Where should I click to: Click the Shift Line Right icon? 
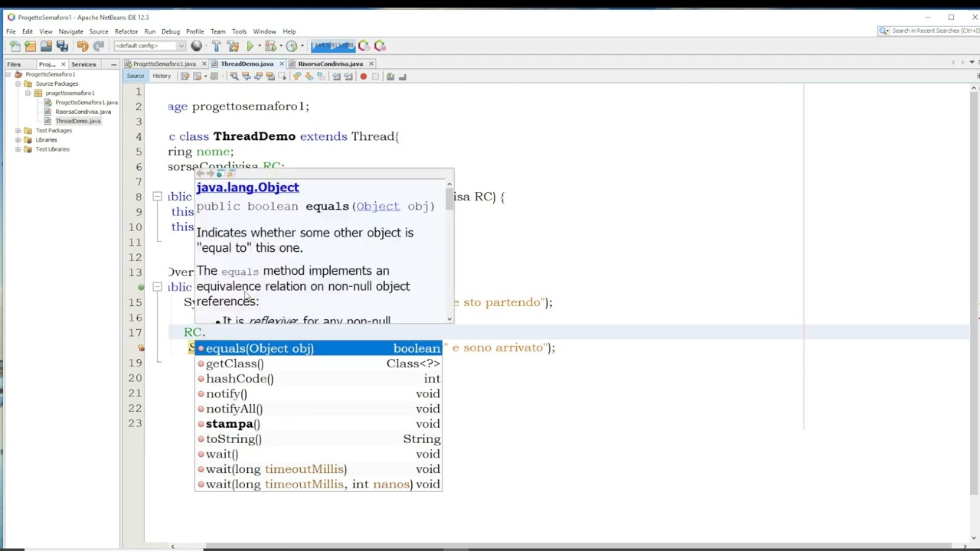(348, 77)
